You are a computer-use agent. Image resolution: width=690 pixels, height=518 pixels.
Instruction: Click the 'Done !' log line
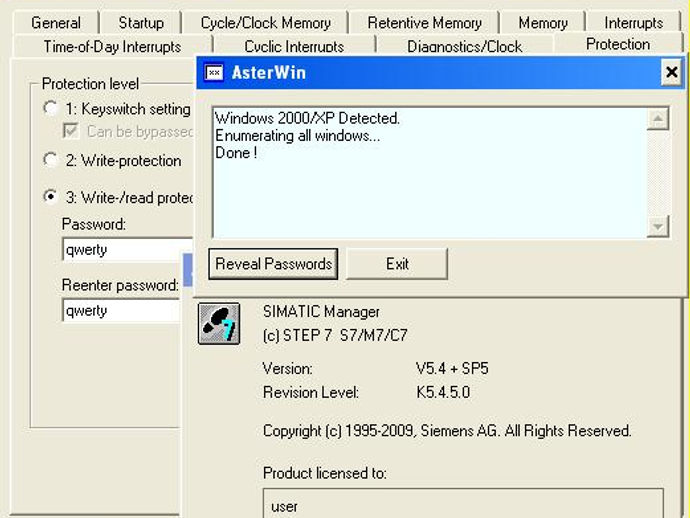click(x=236, y=153)
